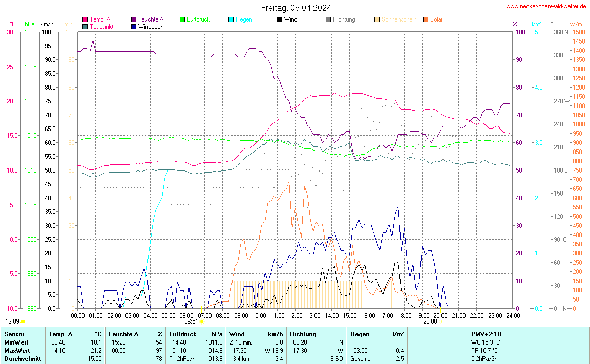Open the www.neckar-odenwald-wetter.de link

pos(545,6)
